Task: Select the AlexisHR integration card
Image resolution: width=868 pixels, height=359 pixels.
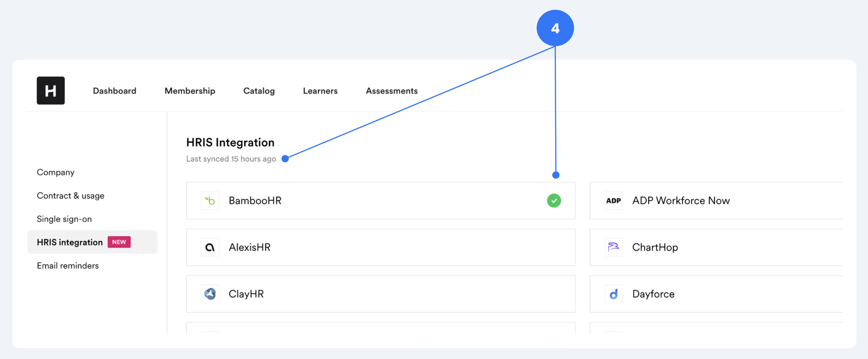Action: (380, 247)
